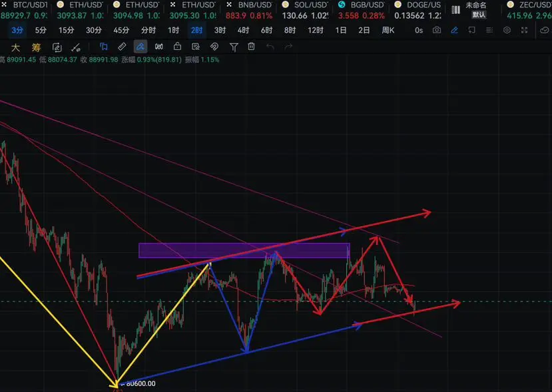Delete drawings with trash icon
Image resolution: width=552 pixels, height=392 pixels.
click(x=251, y=46)
